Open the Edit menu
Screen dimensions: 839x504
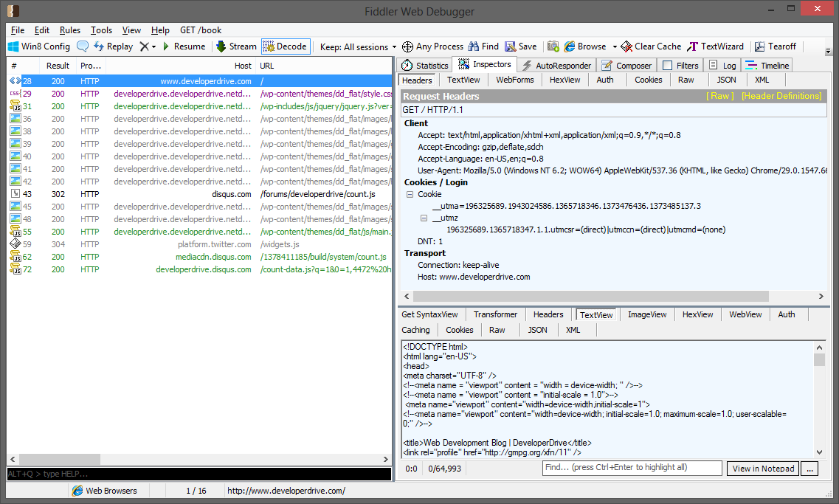point(42,30)
